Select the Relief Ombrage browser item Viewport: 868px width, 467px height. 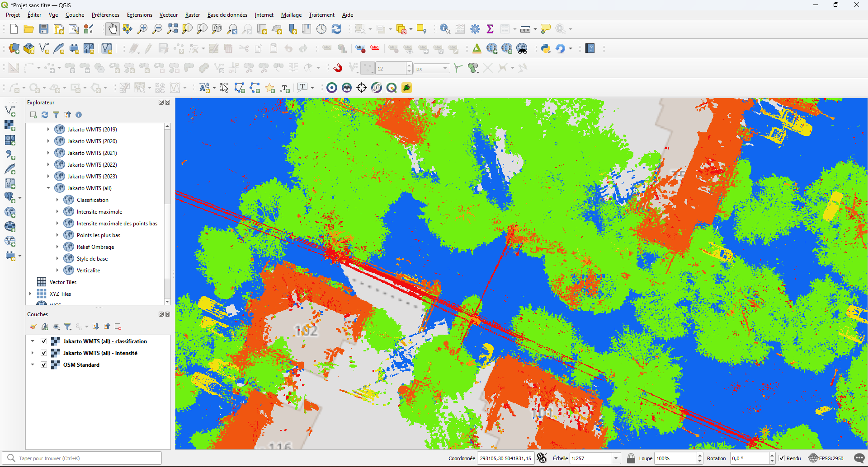tap(95, 247)
